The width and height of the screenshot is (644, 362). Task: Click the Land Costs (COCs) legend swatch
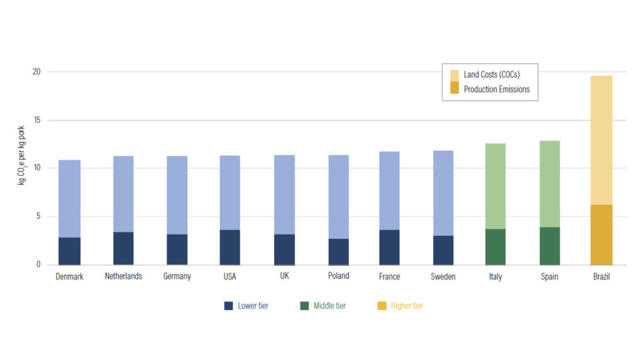tap(454, 74)
